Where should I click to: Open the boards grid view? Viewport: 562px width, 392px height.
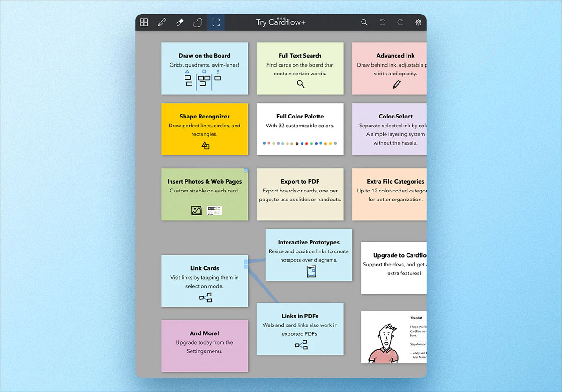pos(144,22)
